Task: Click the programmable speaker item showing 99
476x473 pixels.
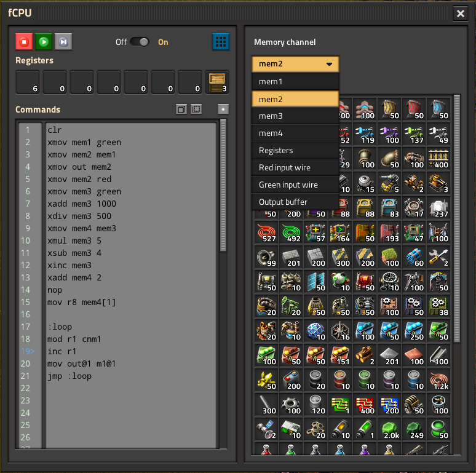Action: [x=267, y=258]
